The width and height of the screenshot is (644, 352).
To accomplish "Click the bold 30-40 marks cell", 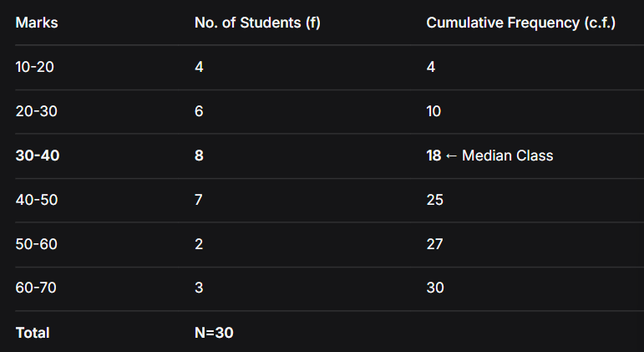I will [x=36, y=156].
